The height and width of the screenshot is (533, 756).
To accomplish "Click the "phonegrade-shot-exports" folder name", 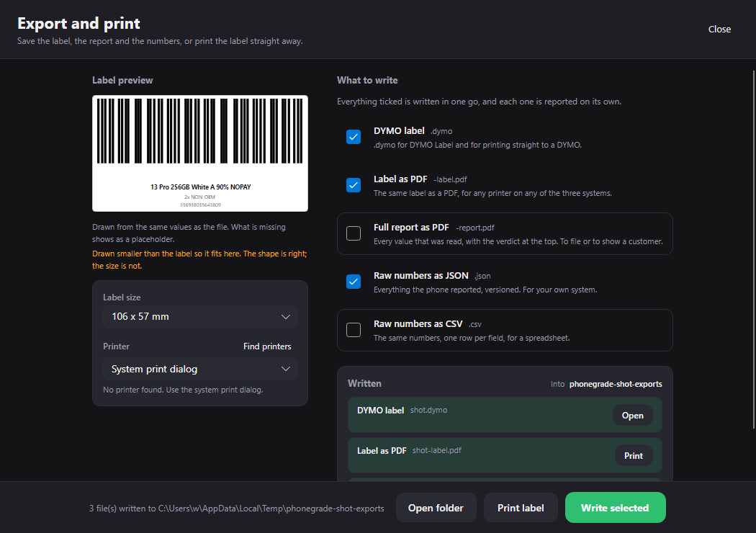I will point(616,384).
